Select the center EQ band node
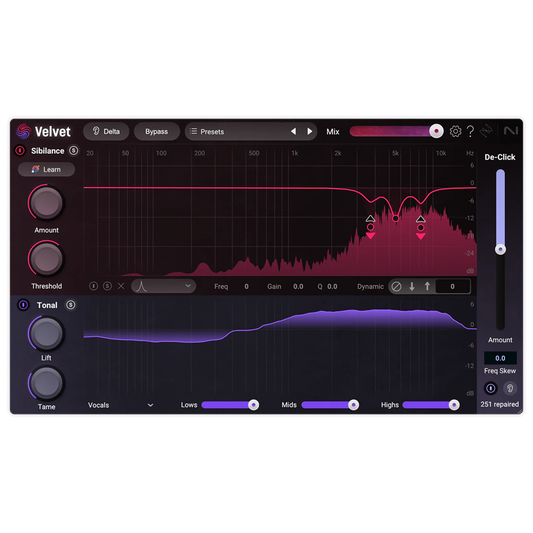 point(395,218)
